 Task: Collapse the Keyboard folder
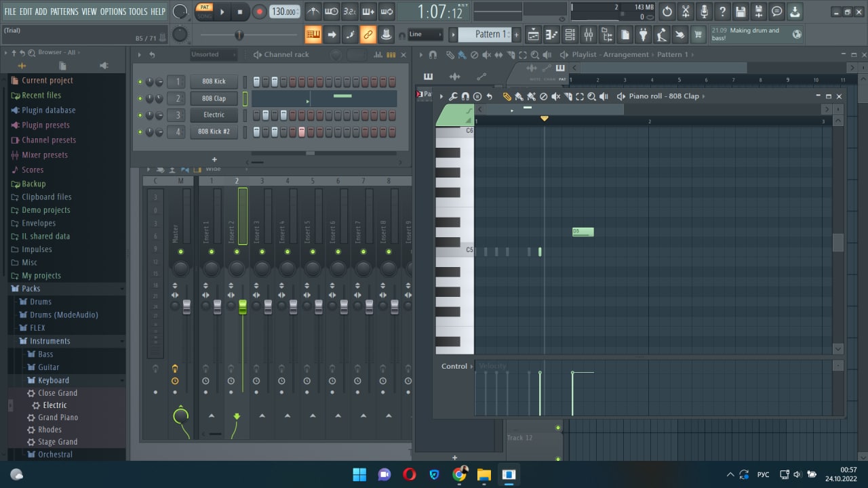click(53, 380)
